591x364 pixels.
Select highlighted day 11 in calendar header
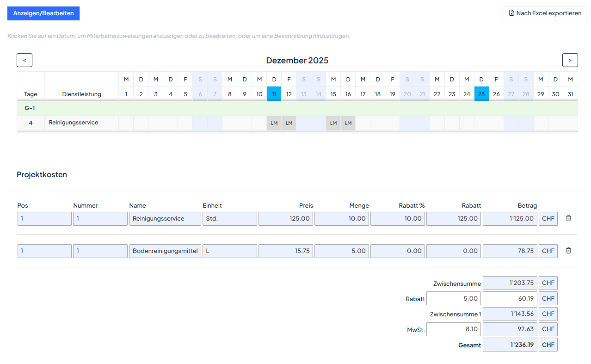(x=274, y=94)
